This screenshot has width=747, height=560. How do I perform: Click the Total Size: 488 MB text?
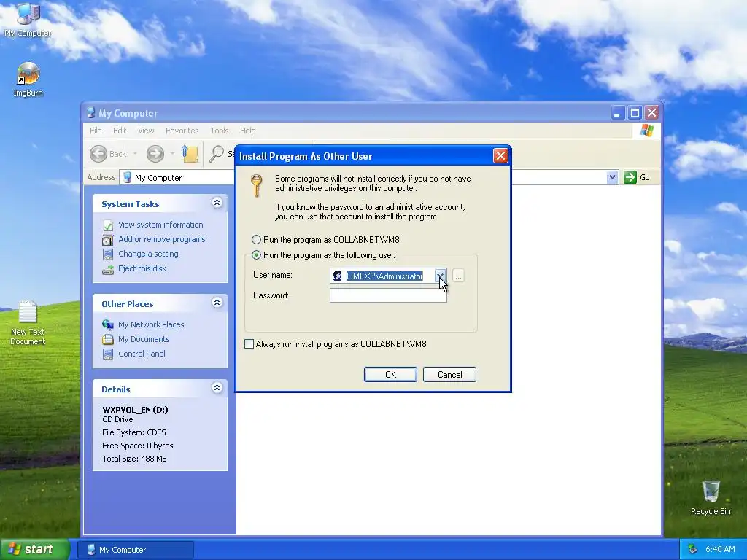click(x=134, y=459)
